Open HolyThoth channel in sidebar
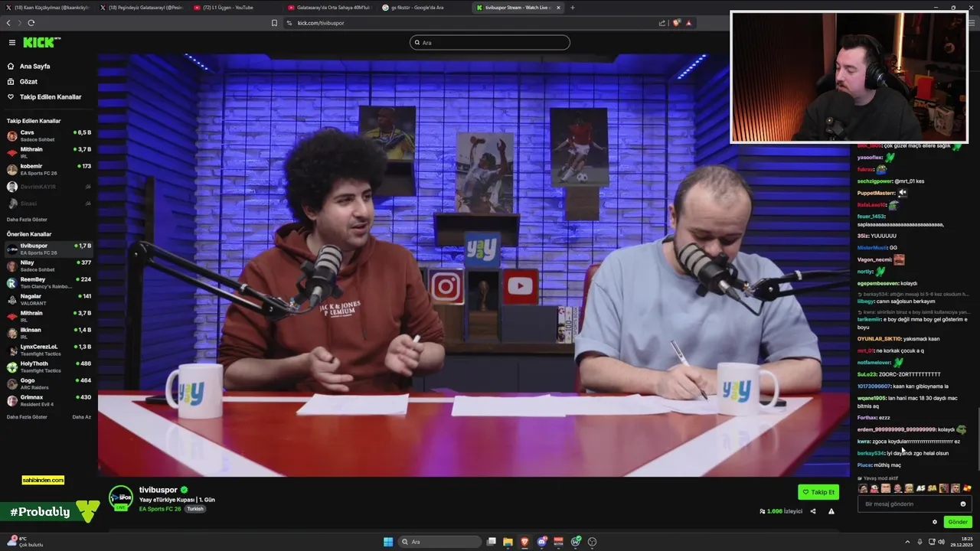The width and height of the screenshot is (980, 551). 48,367
